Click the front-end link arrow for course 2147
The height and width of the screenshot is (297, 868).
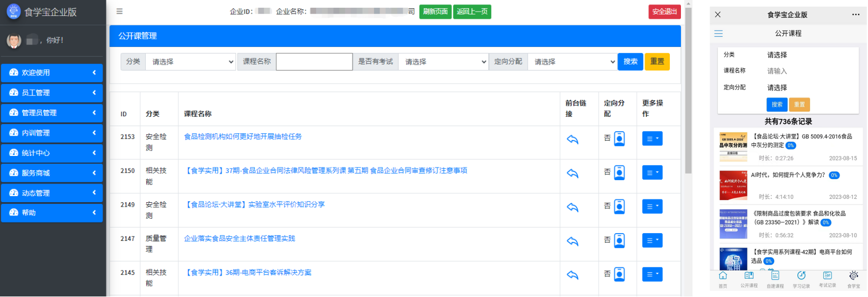[572, 241]
